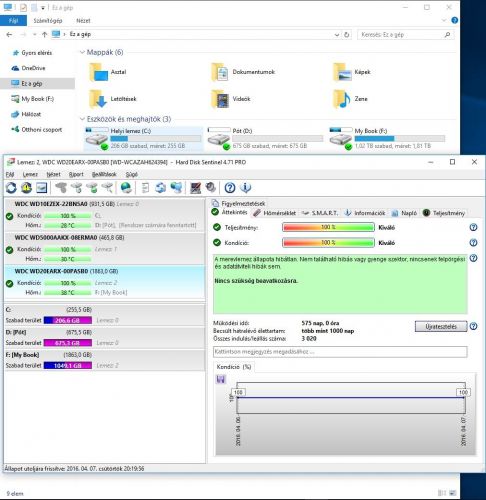This screenshot has width=486, height=500.
Task: Open the Beállítások menu
Action: [104, 174]
